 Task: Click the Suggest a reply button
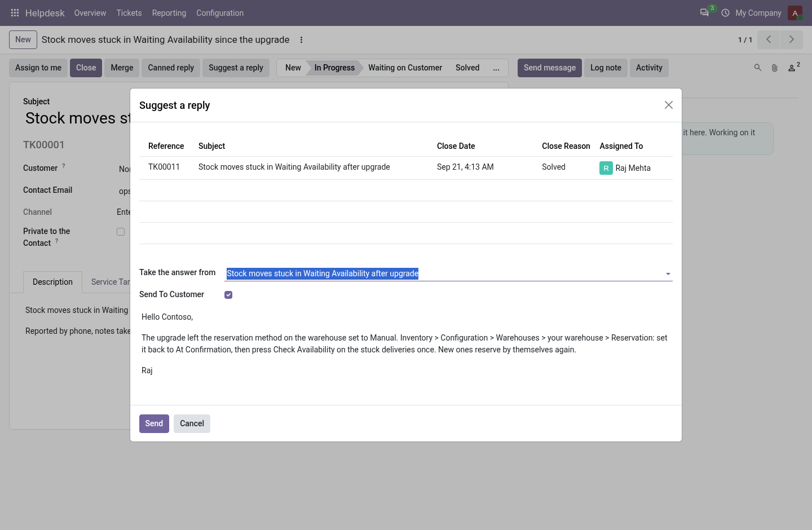tap(236, 68)
